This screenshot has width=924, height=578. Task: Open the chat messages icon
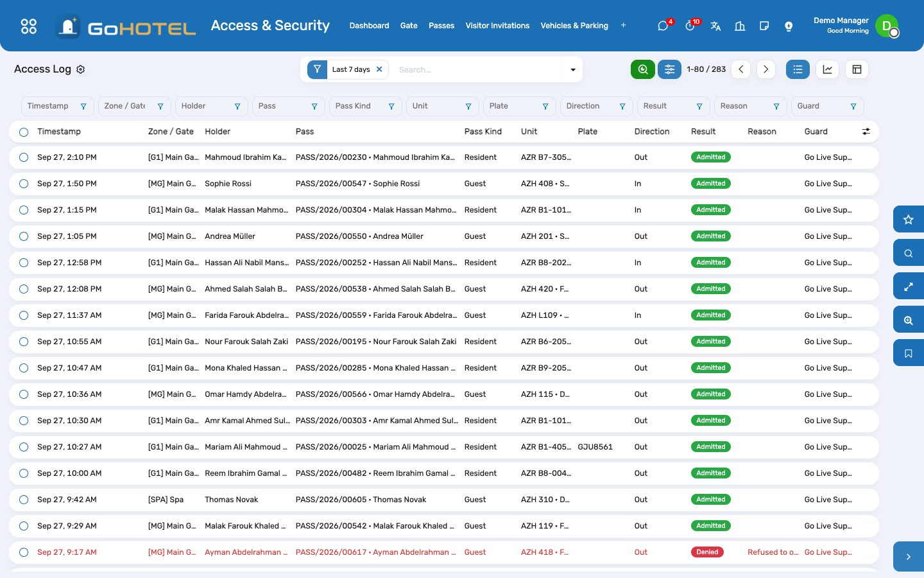(663, 26)
